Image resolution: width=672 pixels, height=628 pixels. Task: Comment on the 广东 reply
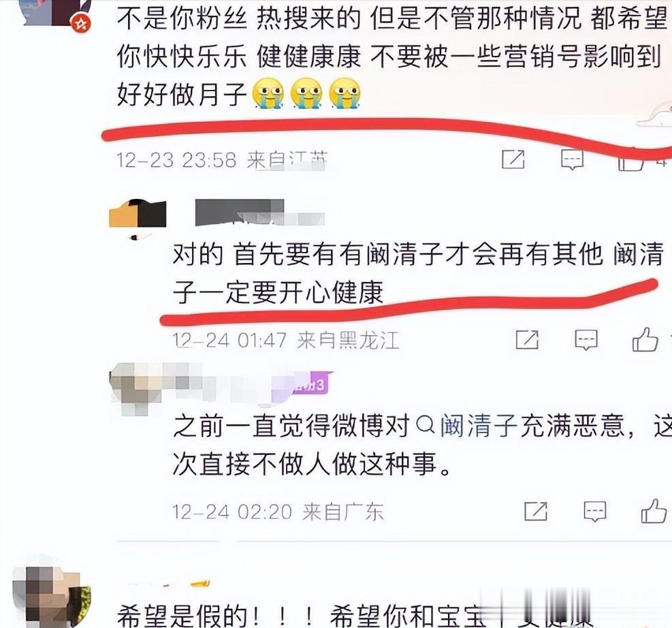pos(595,512)
